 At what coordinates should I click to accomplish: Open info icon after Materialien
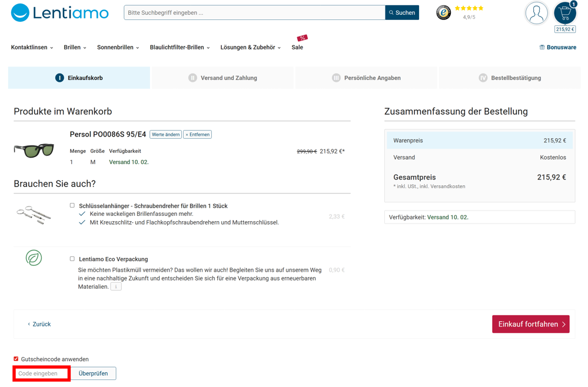coord(117,286)
